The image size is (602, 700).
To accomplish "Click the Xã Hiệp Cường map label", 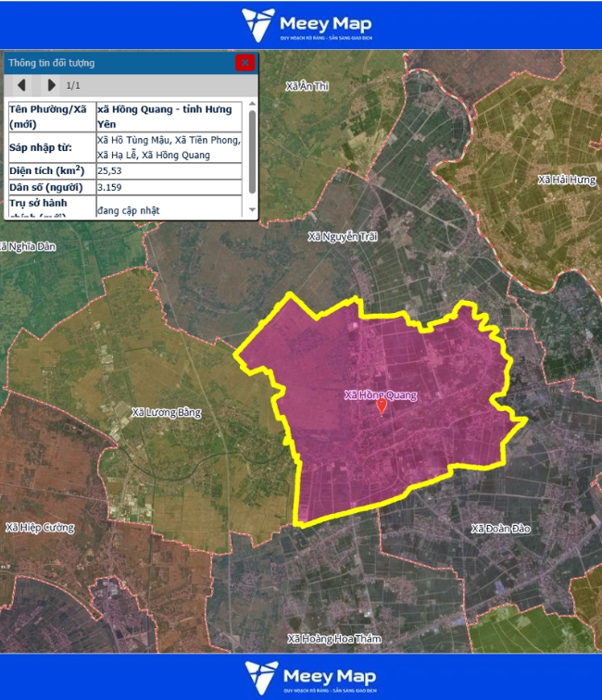I will [39, 528].
